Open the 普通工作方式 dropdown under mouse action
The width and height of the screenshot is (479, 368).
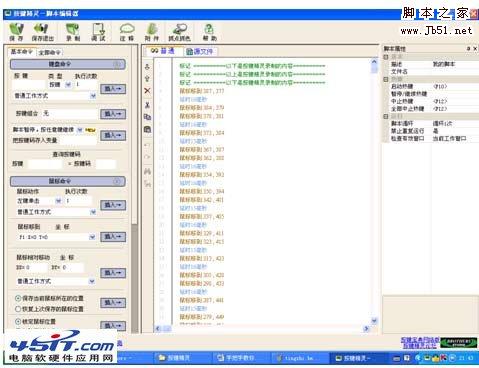point(93,212)
